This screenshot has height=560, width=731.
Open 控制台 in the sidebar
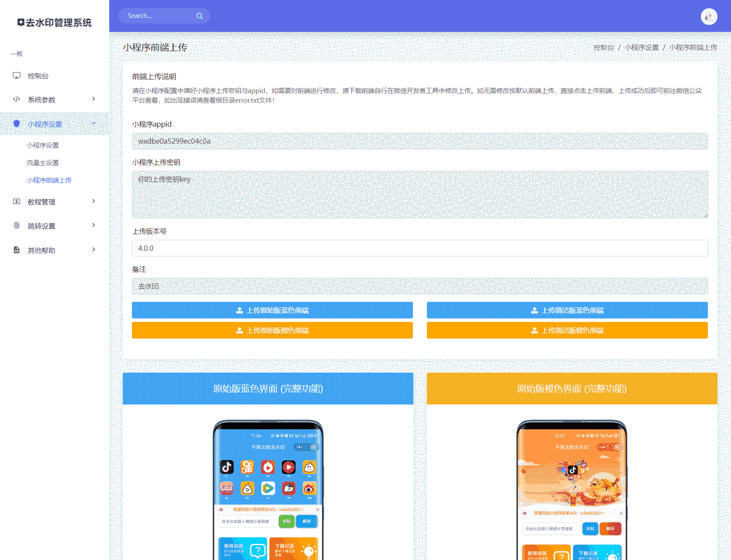55,76
